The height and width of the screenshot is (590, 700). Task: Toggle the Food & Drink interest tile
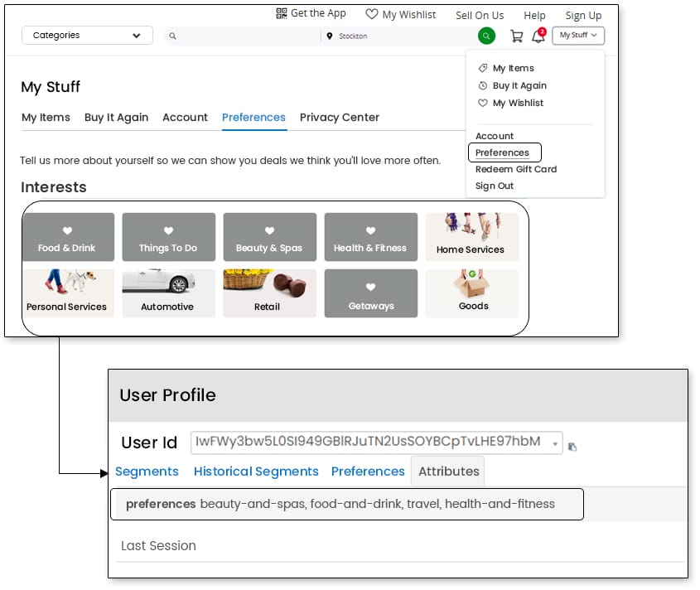67,237
